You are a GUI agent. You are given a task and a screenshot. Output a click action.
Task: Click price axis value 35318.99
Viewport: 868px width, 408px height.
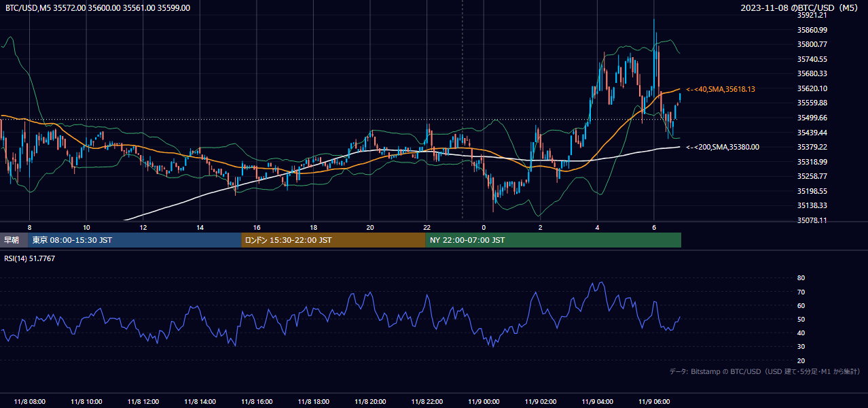pos(812,162)
